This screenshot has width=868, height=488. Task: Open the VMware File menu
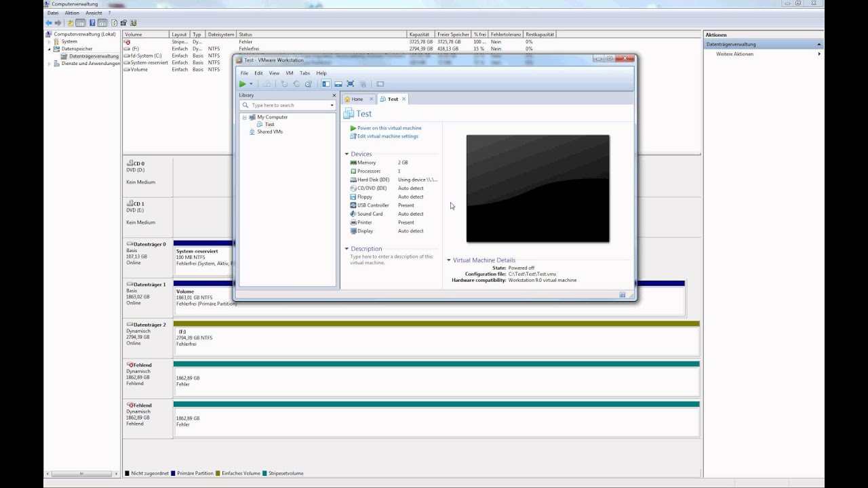point(244,73)
